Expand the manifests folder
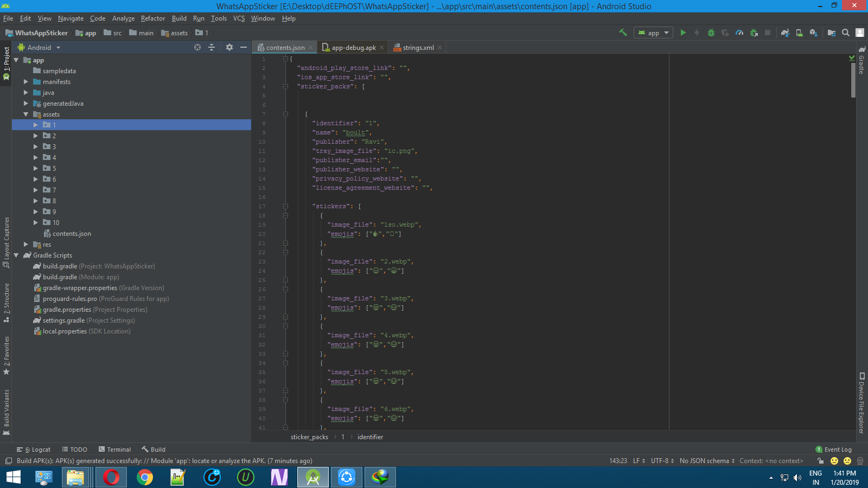This screenshot has height=488, width=868. (x=26, y=82)
